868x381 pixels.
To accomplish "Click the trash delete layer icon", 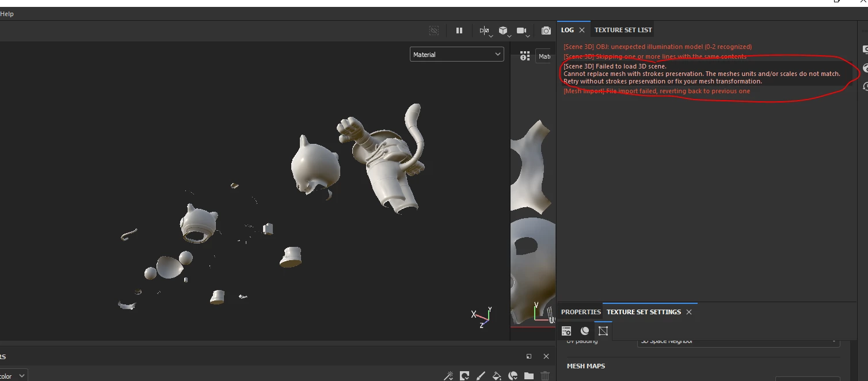I will (545, 376).
